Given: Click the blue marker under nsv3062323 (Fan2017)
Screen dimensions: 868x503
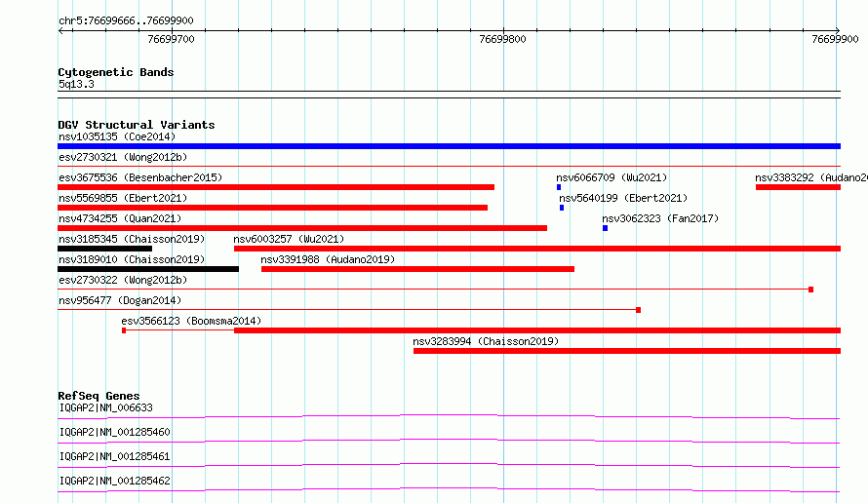Looking at the screenshot, I should pos(605,228).
